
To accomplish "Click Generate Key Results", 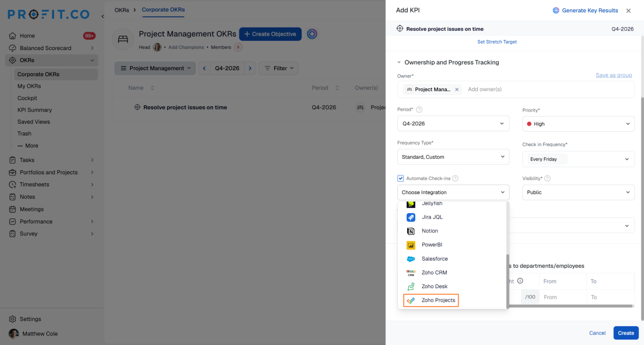I will tap(585, 10).
